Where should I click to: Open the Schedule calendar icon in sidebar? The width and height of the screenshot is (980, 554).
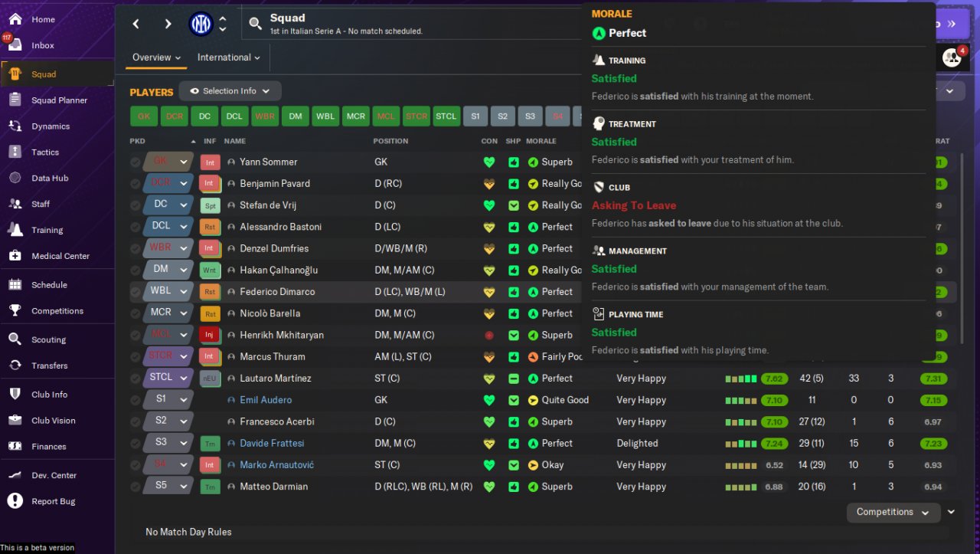15,284
